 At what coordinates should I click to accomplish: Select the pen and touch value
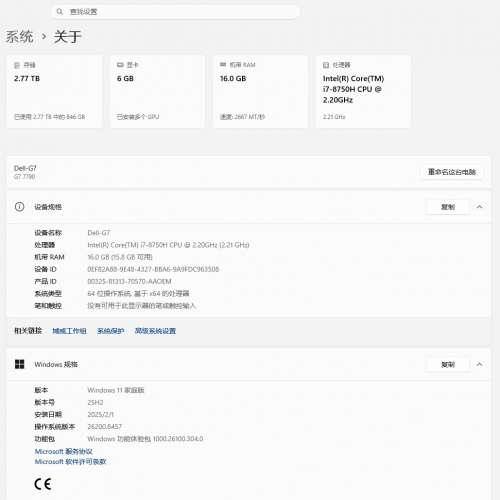[142, 306]
